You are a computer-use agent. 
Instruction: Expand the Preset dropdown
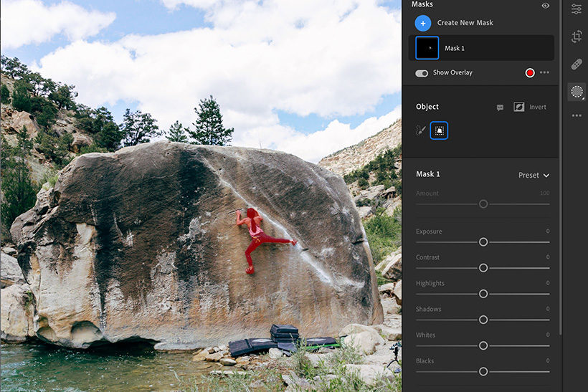(x=534, y=175)
